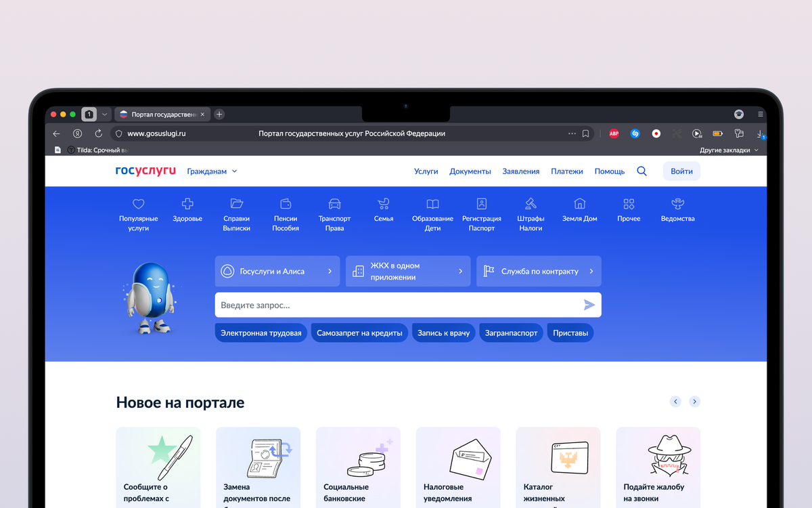This screenshot has height=508, width=812.
Task: Click the Приставы chip
Action: click(x=570, y=333)
